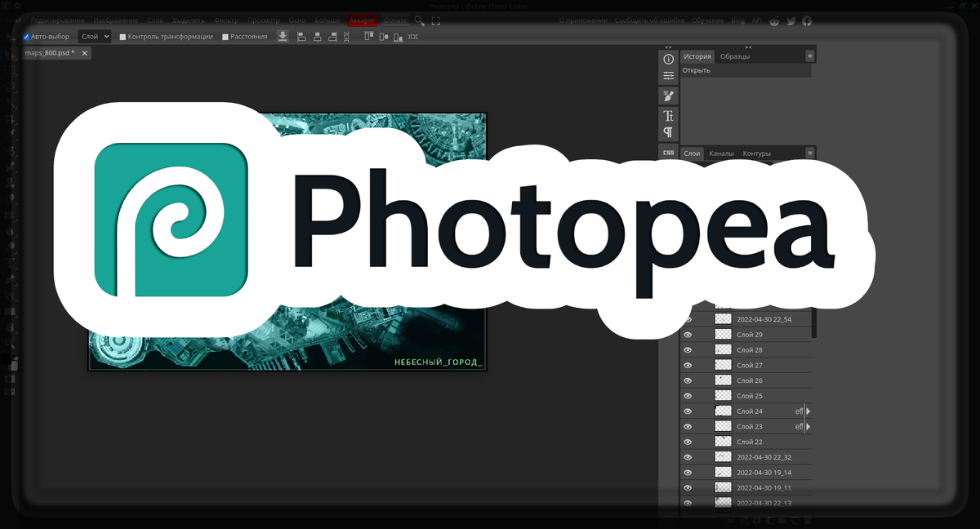Select layer 2022-04-30 22_32
The width and height of the screenshot is (980, 529).
pyautogui.click(x=746, y=457)
